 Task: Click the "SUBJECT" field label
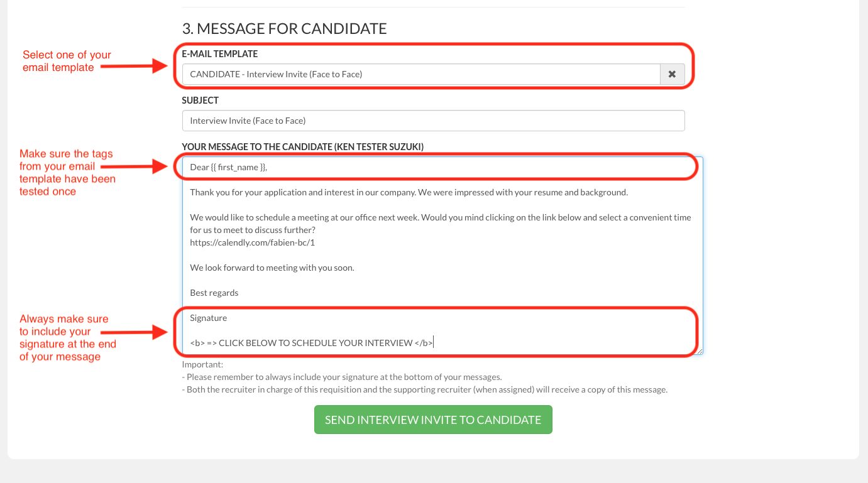pos(201,100)
